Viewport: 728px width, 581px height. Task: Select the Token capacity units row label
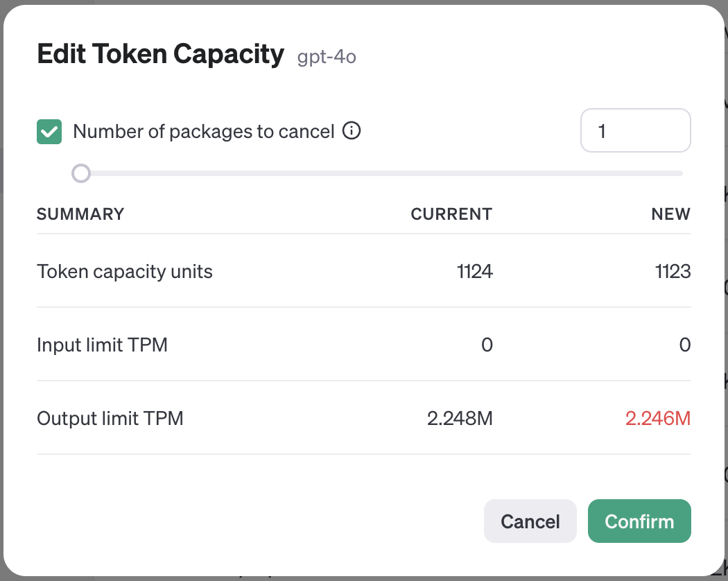[x=125, y=271]
